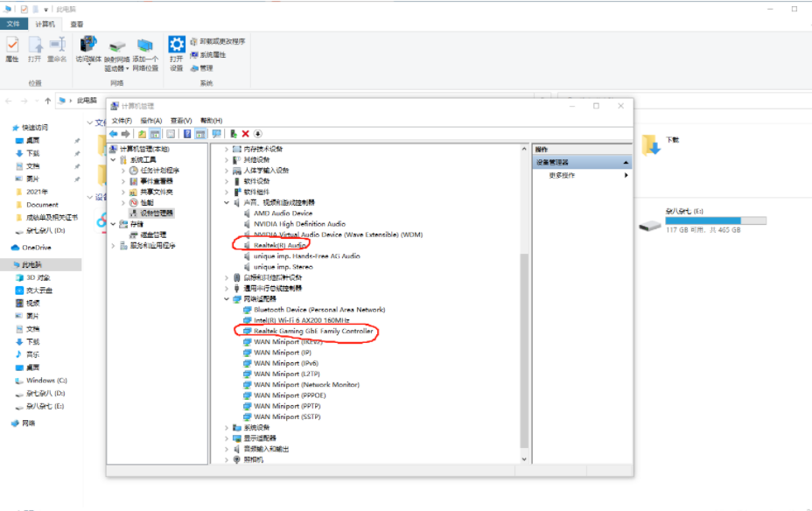The width and height of the screenshot is (812, 511).
Task: Click 更多操作 (More Actions) in the Actions pane
Action: tap(563, 174)
